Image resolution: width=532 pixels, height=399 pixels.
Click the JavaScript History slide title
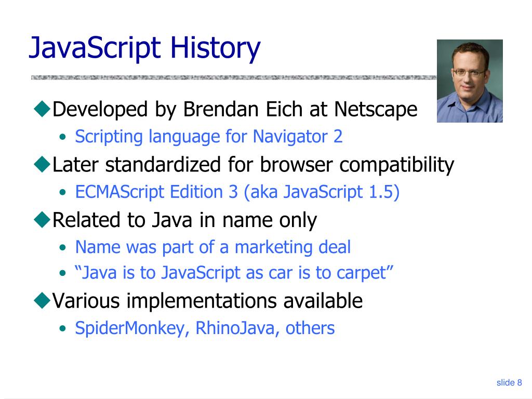point(145,48)
